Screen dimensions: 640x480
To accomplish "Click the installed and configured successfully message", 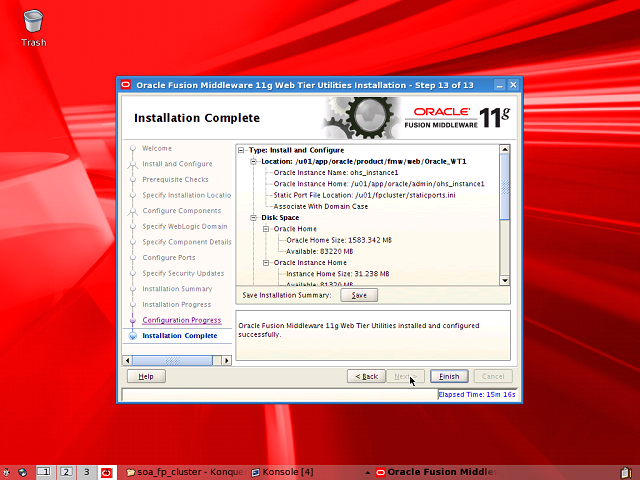I will coord(358,330).
